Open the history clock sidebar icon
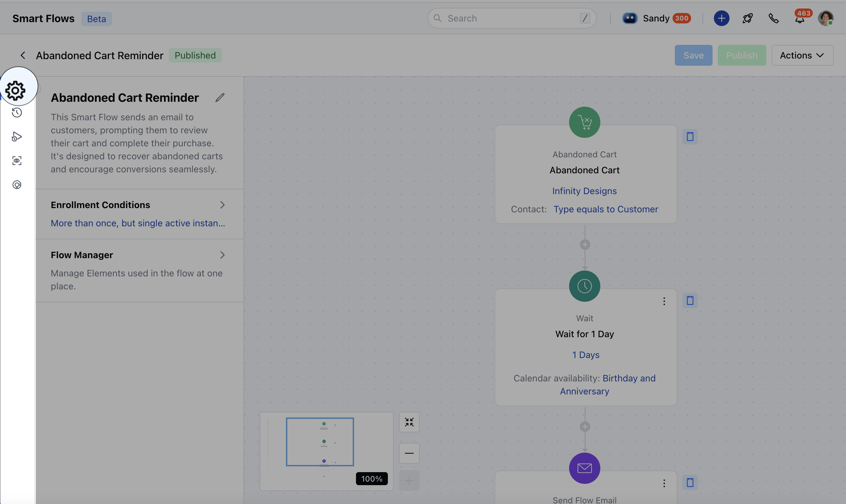 (17, 113)
